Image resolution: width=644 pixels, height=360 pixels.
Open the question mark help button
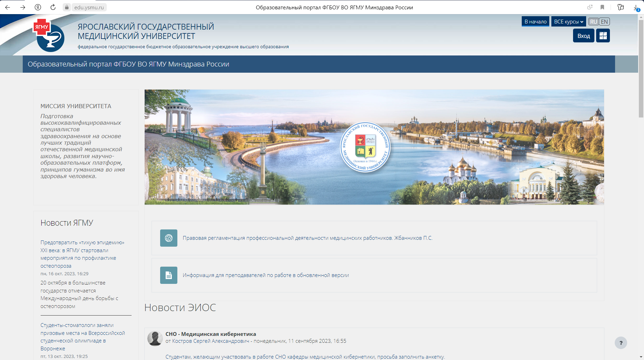(621, 343)
